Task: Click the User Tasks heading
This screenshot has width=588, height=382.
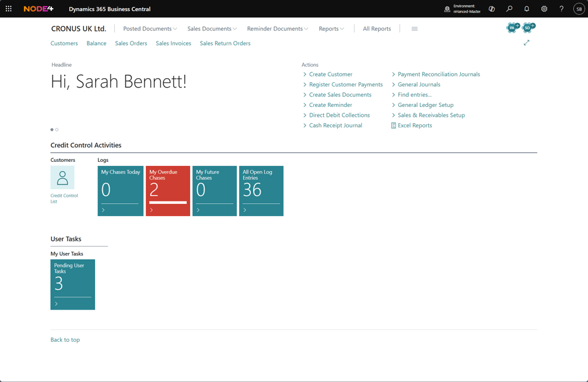Action: coord(66,239)
